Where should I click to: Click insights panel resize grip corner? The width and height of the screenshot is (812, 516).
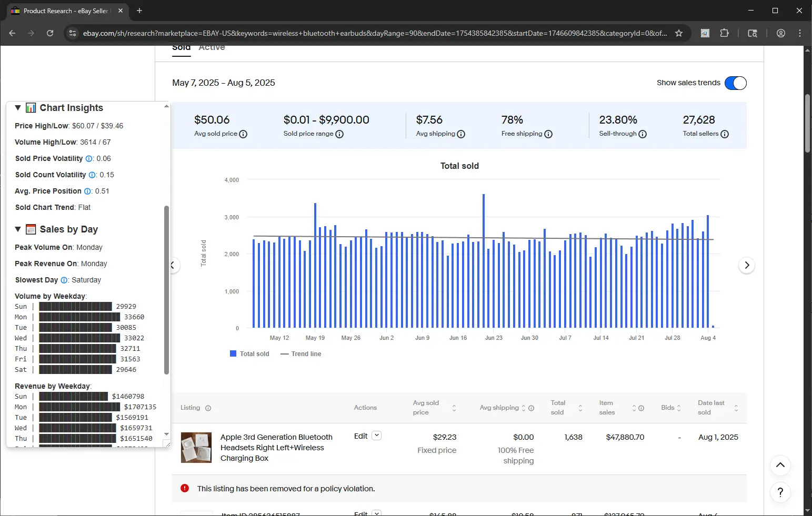click(x=167, y=444)
